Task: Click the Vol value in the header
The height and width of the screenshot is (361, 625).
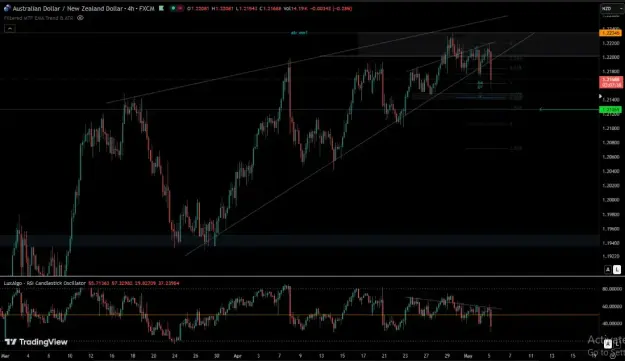Action: 295,8
